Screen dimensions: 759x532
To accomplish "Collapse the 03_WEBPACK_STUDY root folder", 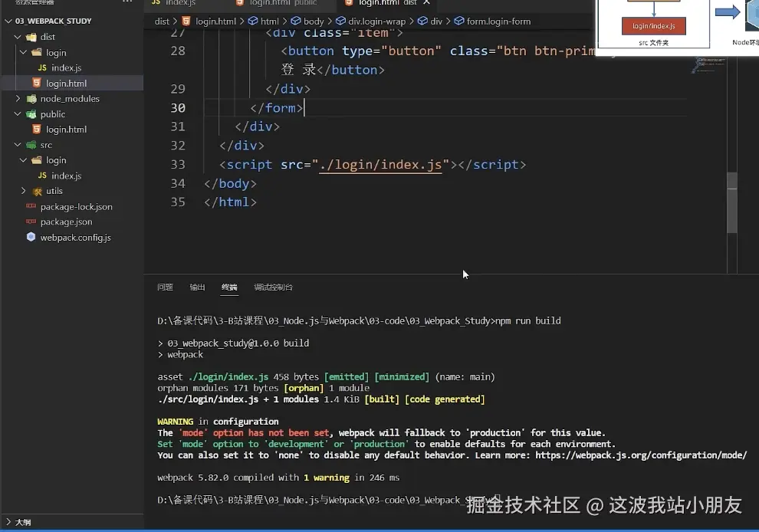I will point(8,21).
